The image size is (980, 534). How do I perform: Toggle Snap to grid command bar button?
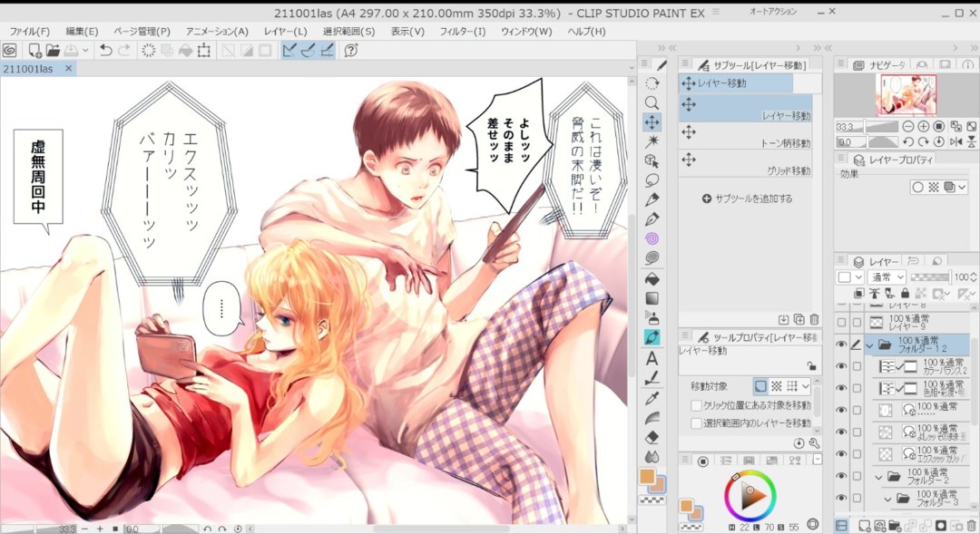coord(327,51)
